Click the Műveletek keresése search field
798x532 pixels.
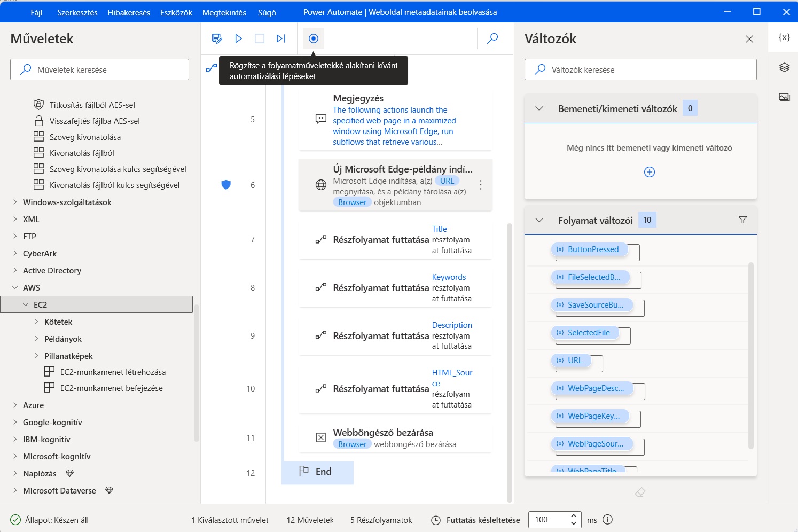click(x=99, y=69)
